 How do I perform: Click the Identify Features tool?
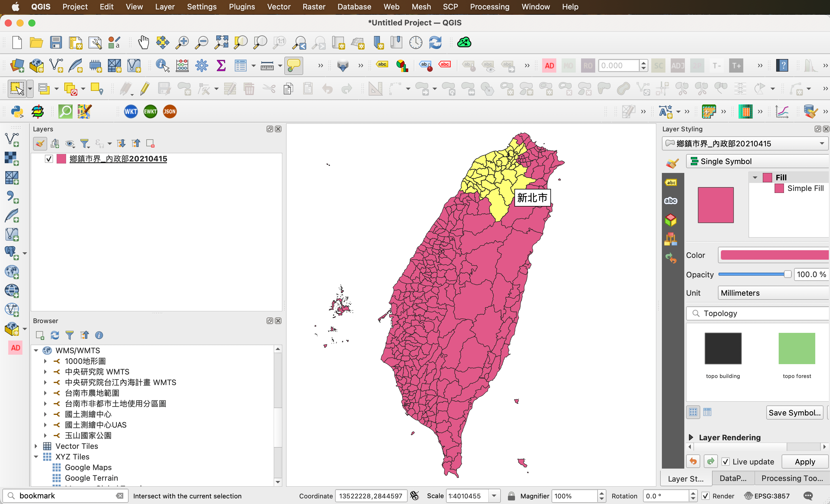[162, 66]
